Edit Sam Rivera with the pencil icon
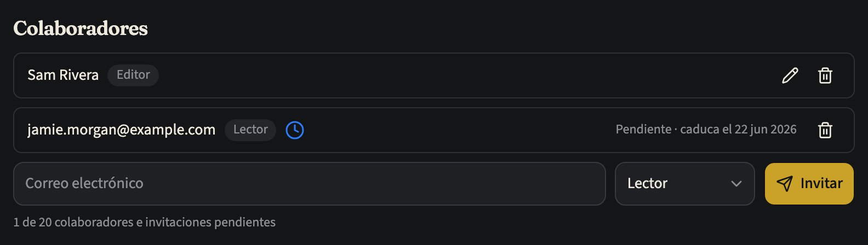 click(x=790, y=75)
